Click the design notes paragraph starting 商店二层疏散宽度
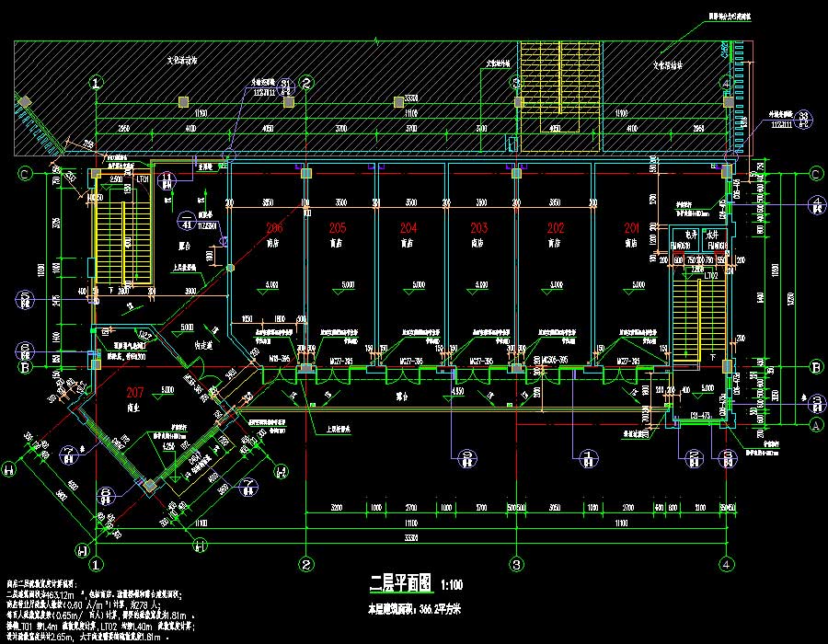This screenshot has height=644, width=828. 100,610
